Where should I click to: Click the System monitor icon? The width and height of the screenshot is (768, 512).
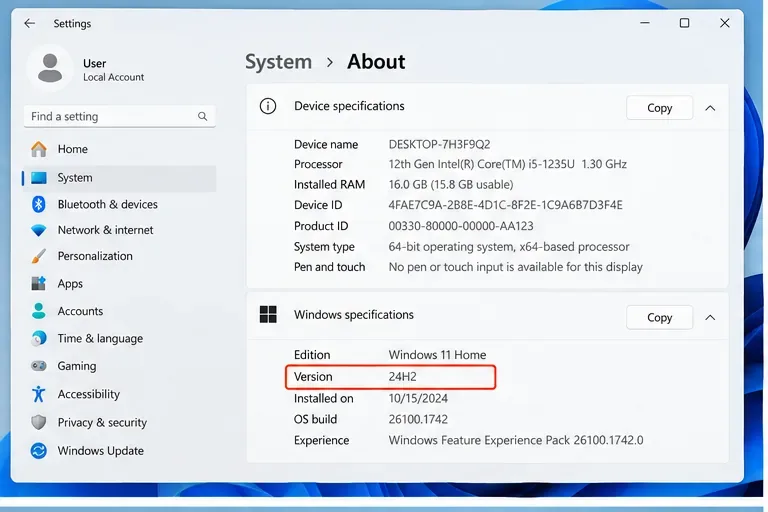click(39, 178)
